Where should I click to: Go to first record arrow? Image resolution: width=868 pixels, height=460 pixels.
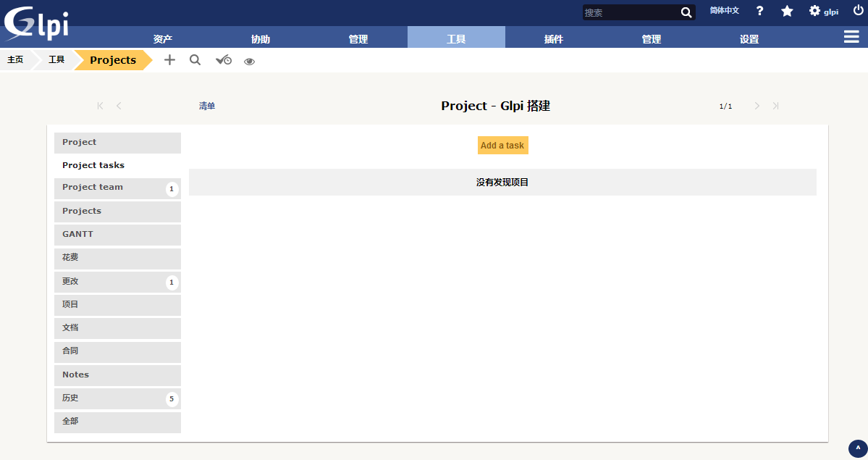[100, 105]
